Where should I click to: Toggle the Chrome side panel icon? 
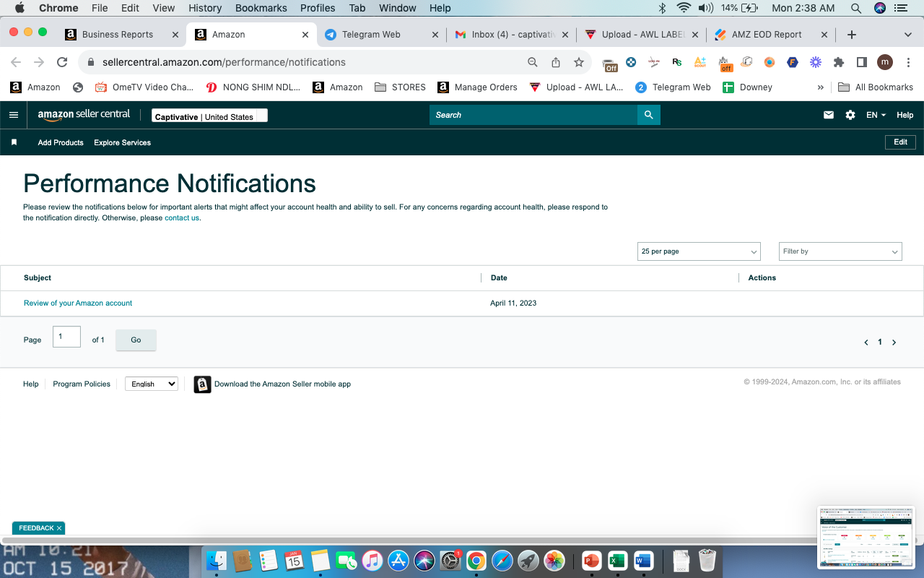pyautogui.click(x=861, y=62)
